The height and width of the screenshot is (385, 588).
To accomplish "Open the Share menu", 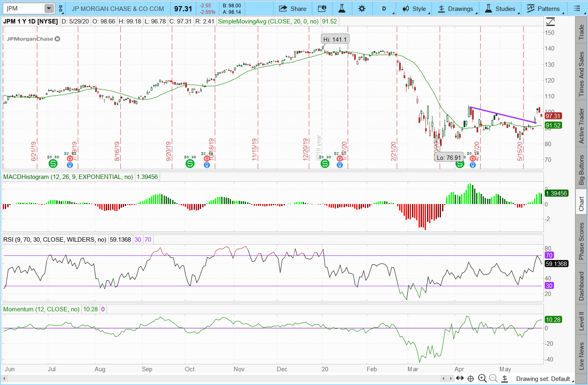I will pos(293,9).
